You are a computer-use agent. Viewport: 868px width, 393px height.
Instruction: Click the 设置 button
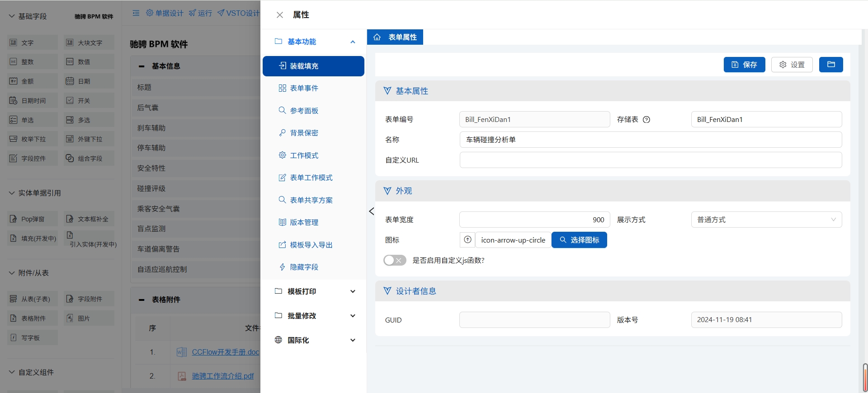(x=792, y=65)
